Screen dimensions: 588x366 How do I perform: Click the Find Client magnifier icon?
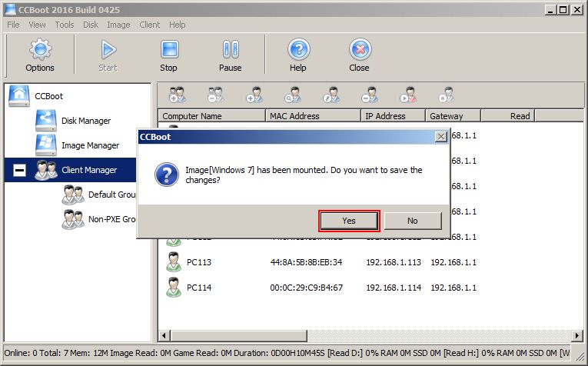point(293,95)
